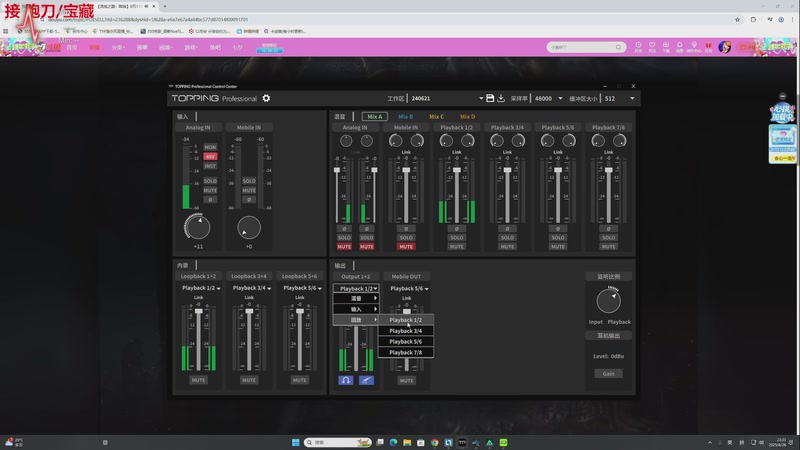Toggle MON on the Analog IN input
This screenshot has height=450, width=800.
coord(210,147)
